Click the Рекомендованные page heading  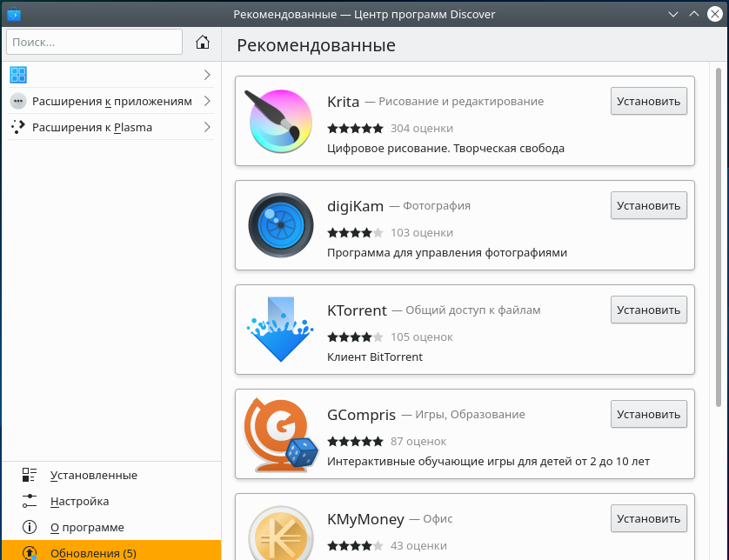tap(316, 45)
